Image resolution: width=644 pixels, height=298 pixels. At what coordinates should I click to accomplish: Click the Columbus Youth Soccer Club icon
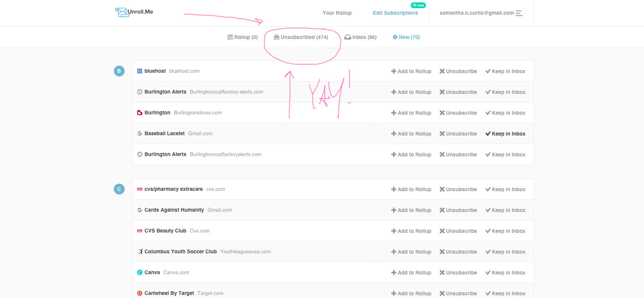140,252
